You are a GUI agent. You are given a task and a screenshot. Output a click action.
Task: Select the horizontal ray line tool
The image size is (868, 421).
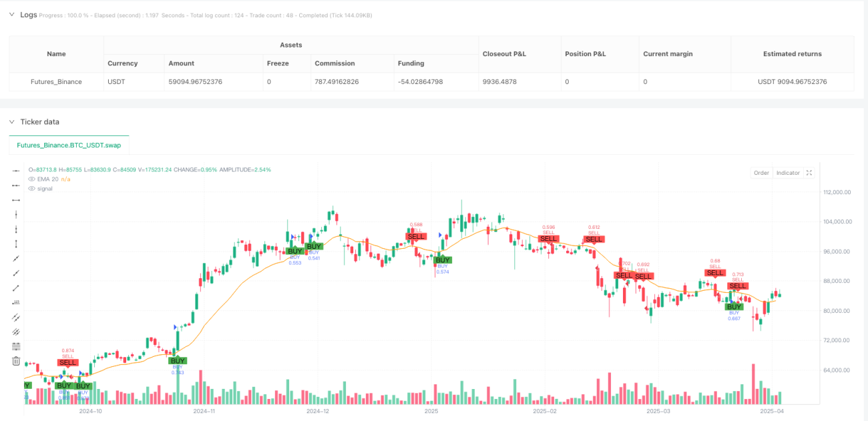[16, 185]
